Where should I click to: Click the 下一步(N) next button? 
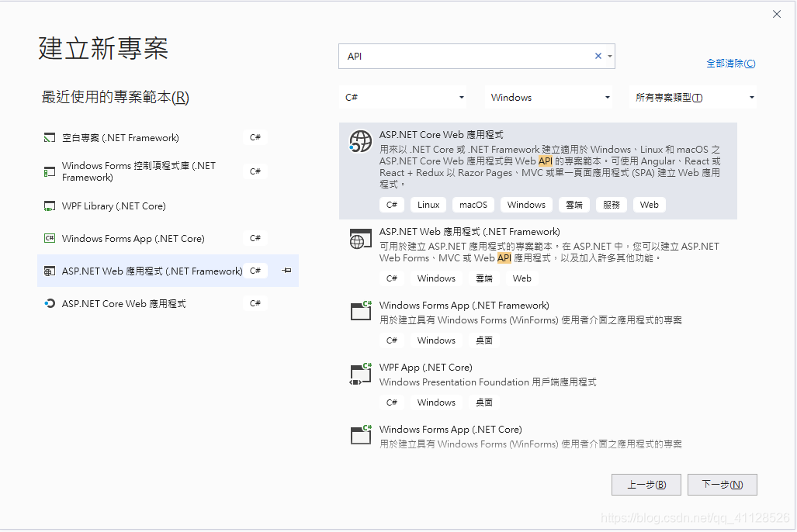(722, 484)
